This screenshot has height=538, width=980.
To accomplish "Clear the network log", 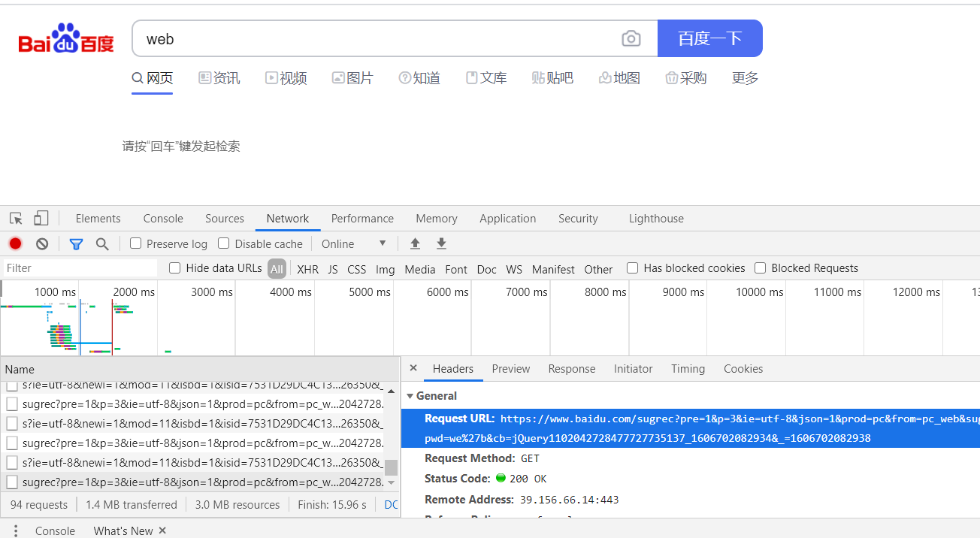I will click(x=42, y=243).
